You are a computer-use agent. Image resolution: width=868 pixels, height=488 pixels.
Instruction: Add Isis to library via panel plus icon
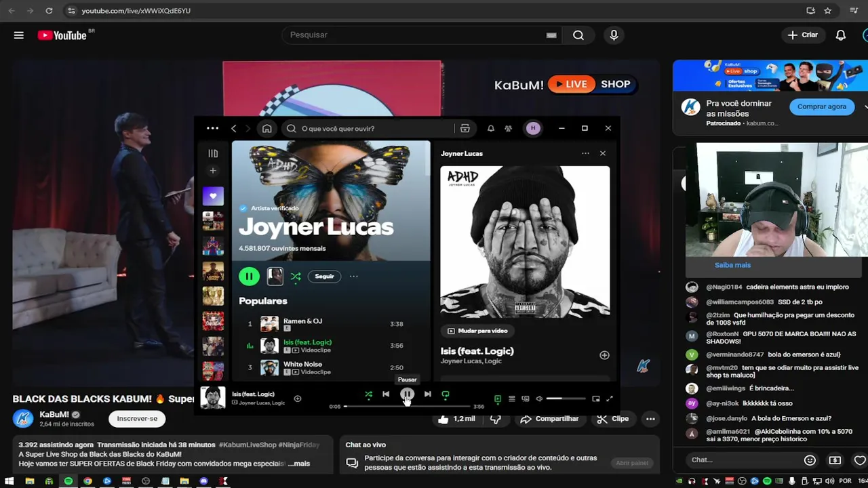coord(604,355)
